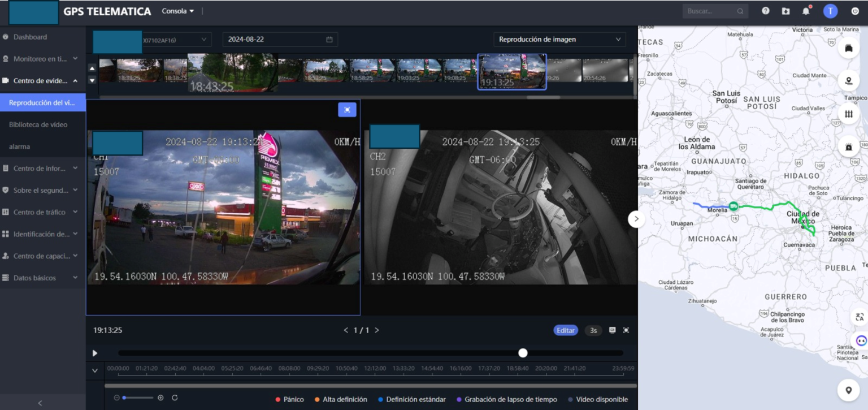This screenshot has width=868, height=410.
Task: Click the Editar button
Action: click(x=566, y=330)
